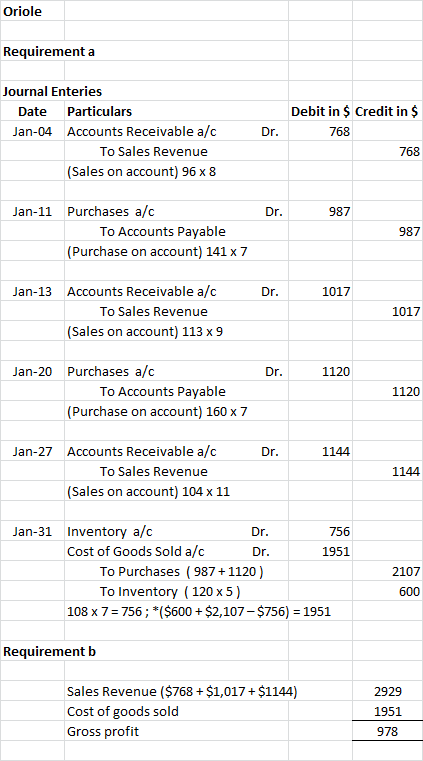Click the 'Jan-13' date cell
This screenshot has width=423, height=761.
(x=32, y=291)
